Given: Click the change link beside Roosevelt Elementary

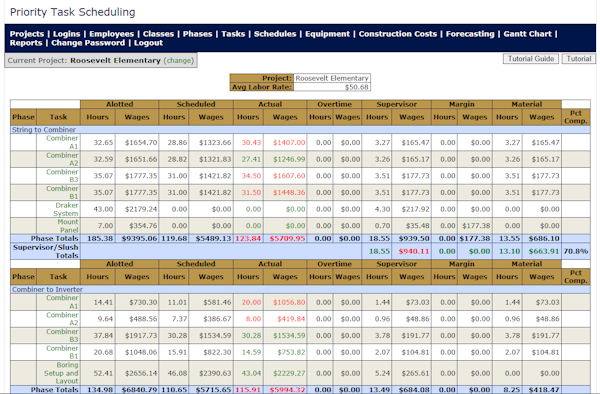Looking at the screenshot, I should 179,60.
